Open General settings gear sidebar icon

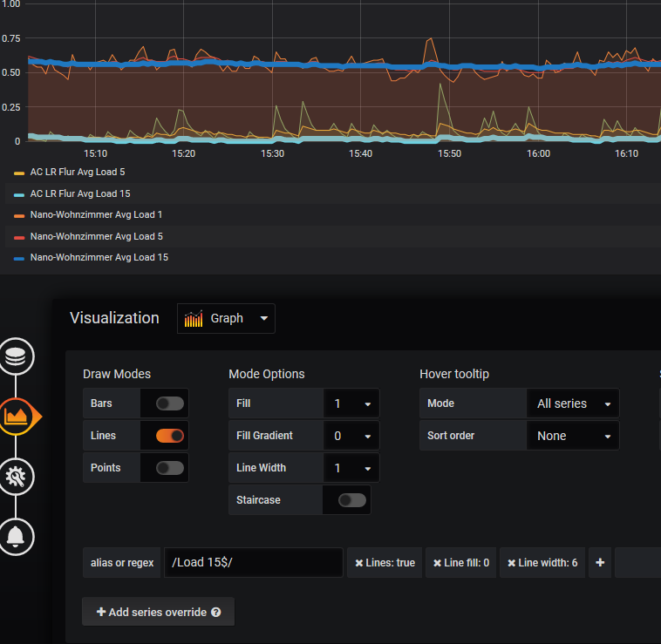17,476
